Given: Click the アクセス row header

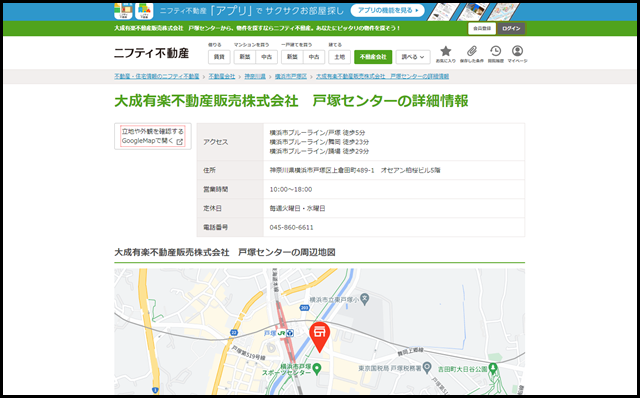Looking at the screenshot, I should click(230, 142).
